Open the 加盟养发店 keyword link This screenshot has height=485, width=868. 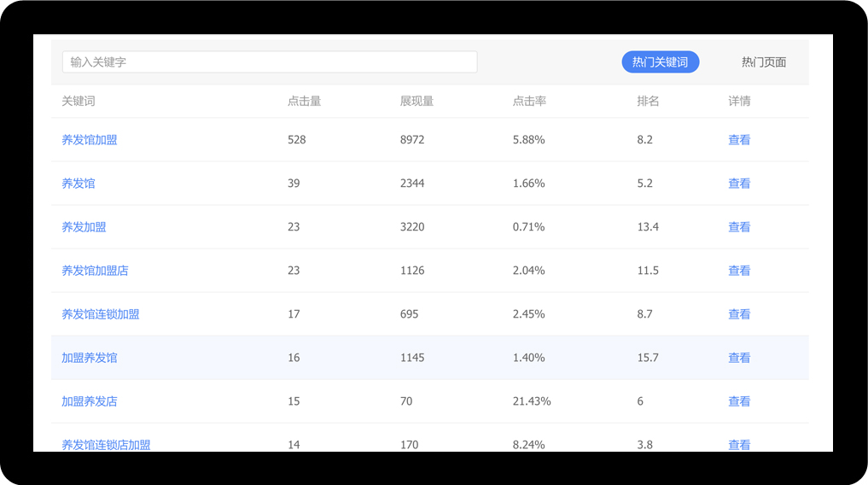tap(90, 401)
